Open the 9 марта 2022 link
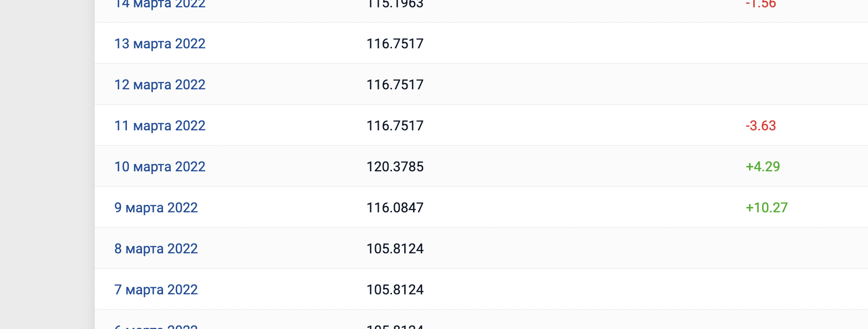Image resolution: width=868 pixels, height=329 pixels. [156, 208]
